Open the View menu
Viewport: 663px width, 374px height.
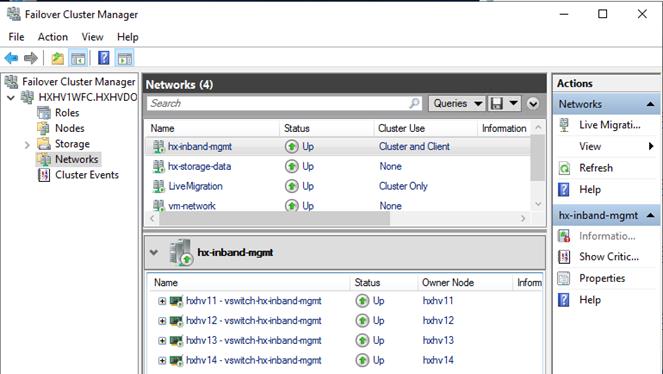92,37
